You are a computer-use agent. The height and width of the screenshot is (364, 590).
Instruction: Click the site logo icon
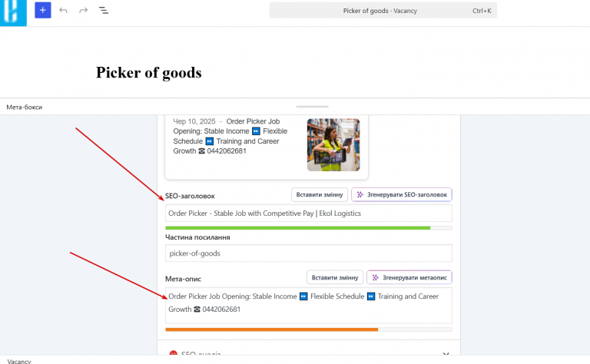point(13,12)
